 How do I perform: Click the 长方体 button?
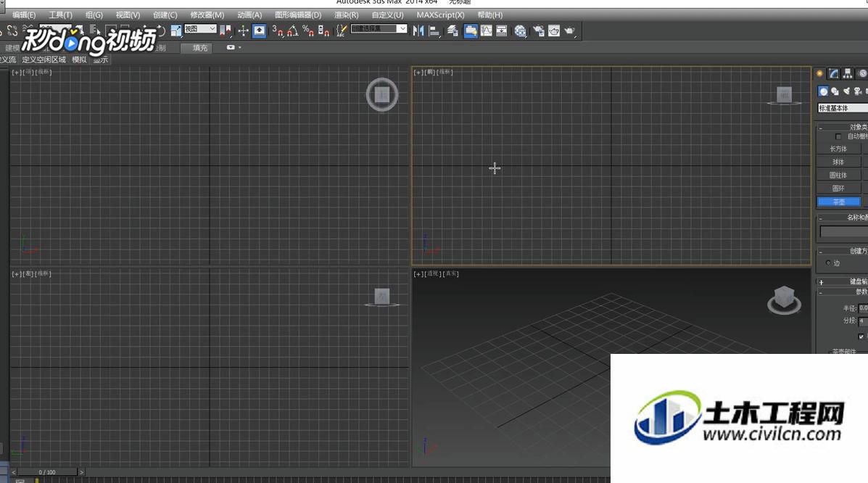(x=839, y=149)
